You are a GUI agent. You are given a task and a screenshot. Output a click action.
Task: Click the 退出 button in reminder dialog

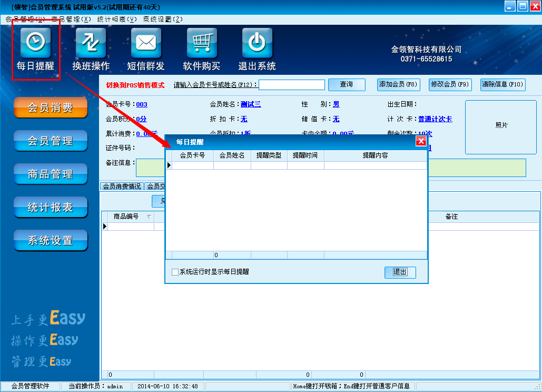point(400,272)
